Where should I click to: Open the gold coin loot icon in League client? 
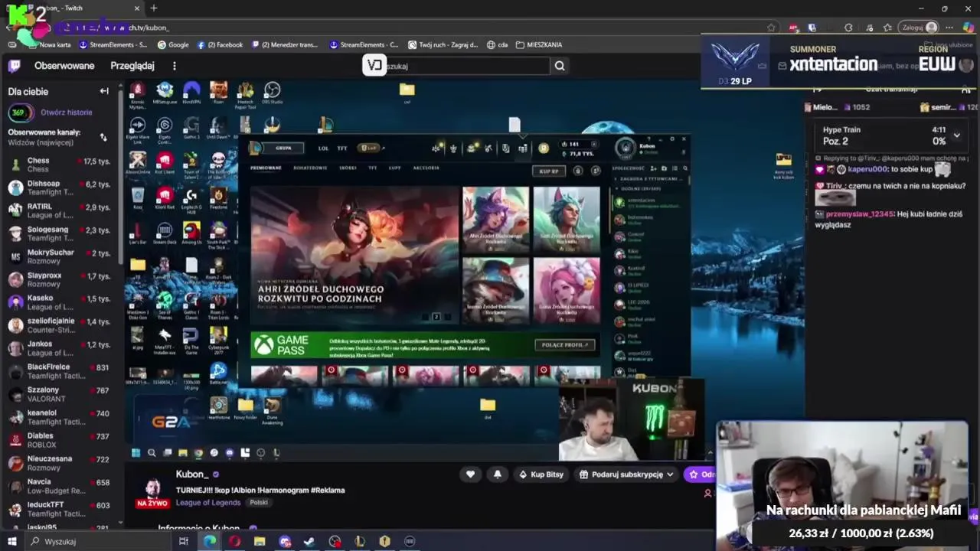tap(544, 148)
